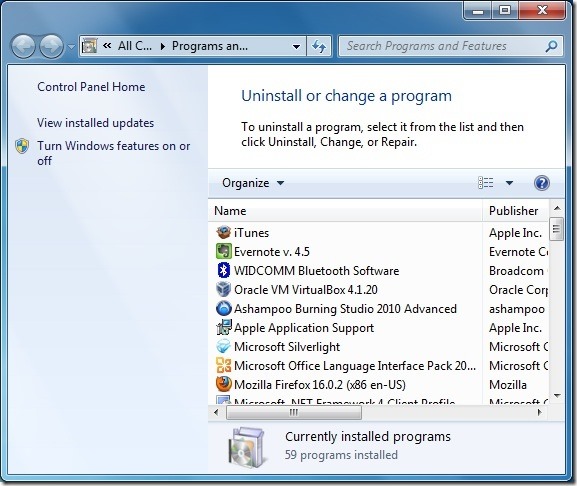This screenshot has height=486, width=577.
Task: Expand the chevron before All C... in address bar
Action: click(x=107, y=46)
